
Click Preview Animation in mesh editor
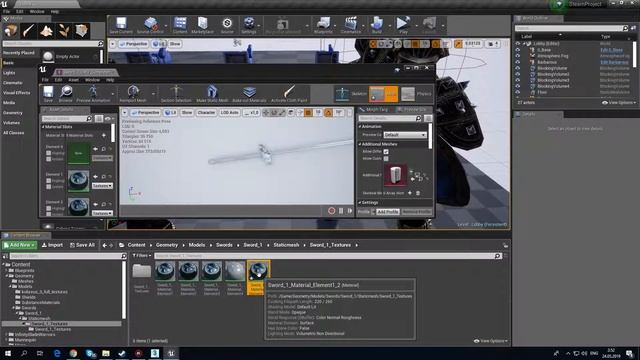point(93,93)
